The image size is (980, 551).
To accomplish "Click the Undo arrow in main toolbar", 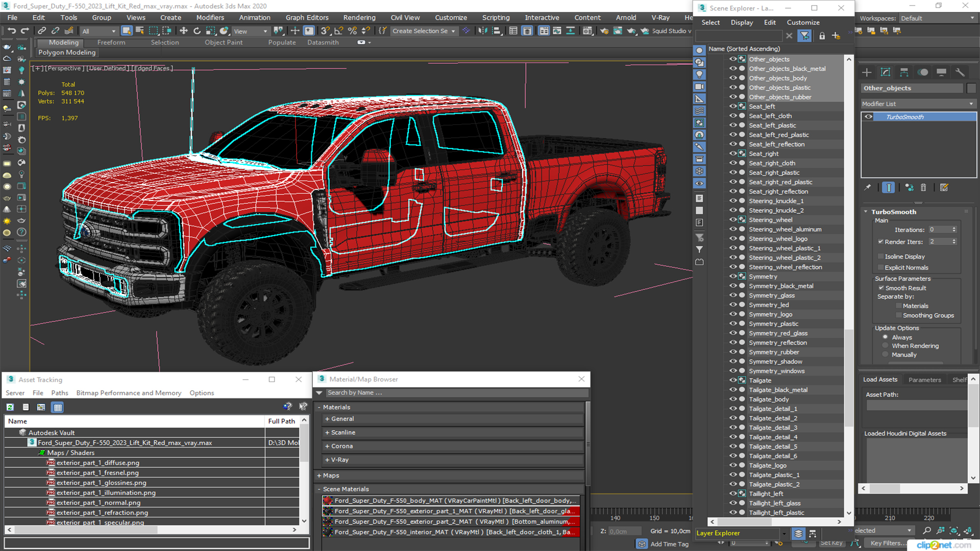I will click(11, 31).
